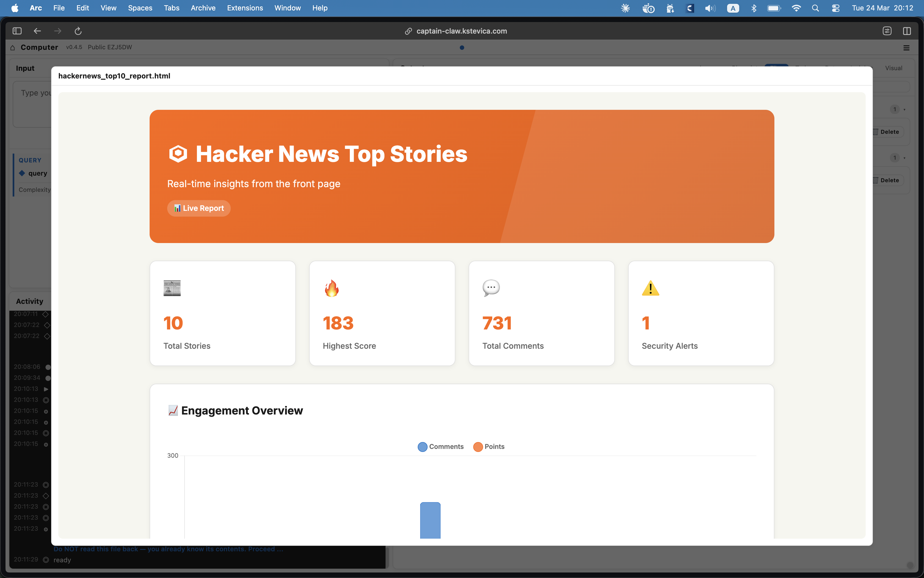This screenshot has width=924, height=578.
Task: Click the 731 Total Comments value
Action: tap(497, 323)
